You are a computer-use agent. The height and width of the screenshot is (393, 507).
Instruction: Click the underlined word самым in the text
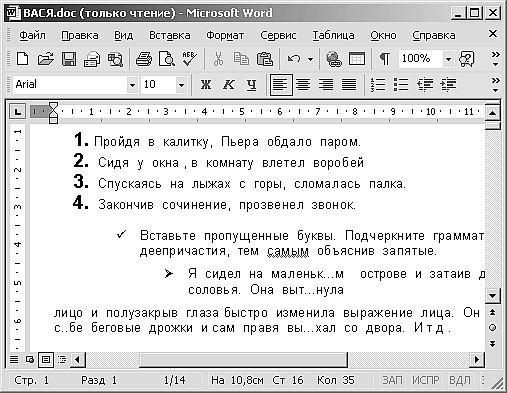pos(288,251)
